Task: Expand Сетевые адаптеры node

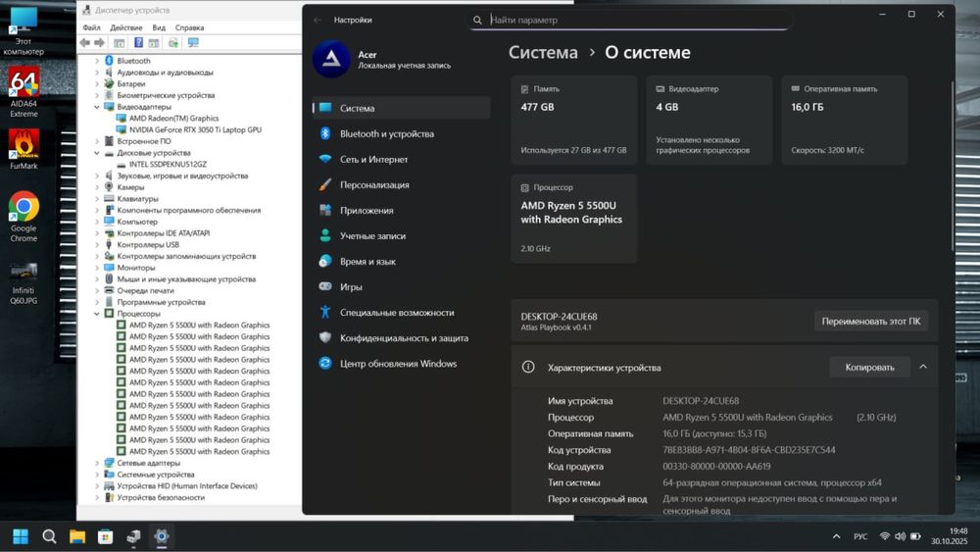Action: click(x=97, y=463)
